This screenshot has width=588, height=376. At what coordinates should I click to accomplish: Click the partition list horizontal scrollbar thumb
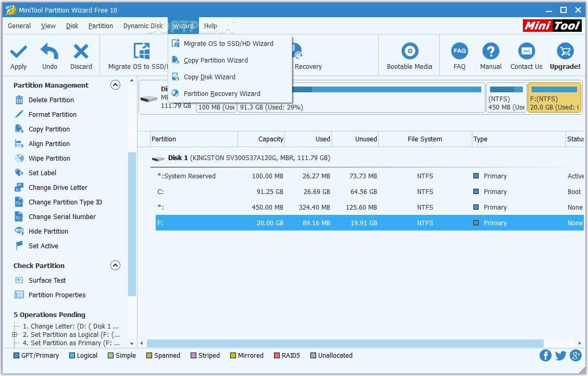(345, 343)
